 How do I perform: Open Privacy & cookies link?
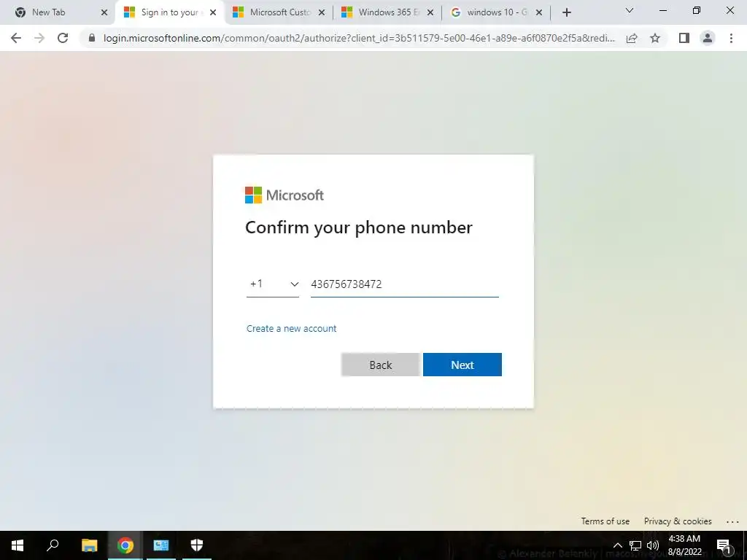(x=678, y=521)
